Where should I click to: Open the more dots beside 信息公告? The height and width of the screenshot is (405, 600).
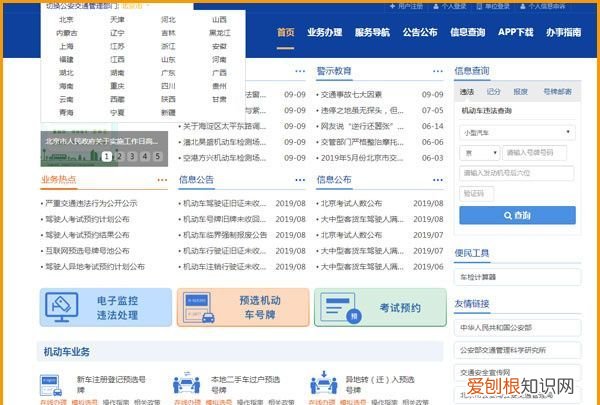(300, 180)
